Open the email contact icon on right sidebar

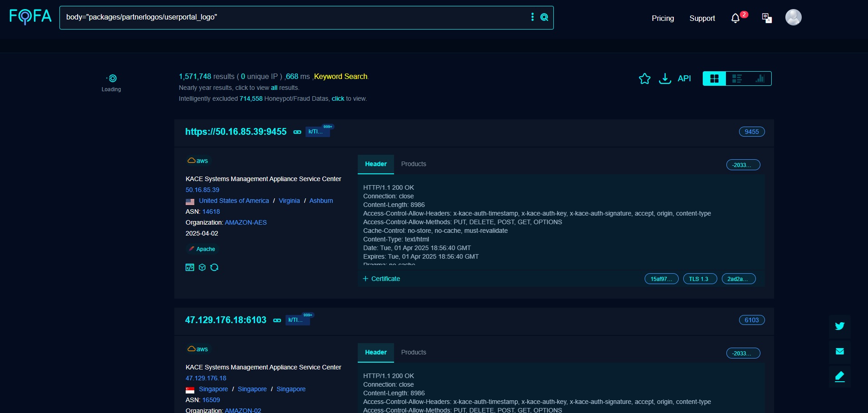pyautogui.click(x=839, y=351)
